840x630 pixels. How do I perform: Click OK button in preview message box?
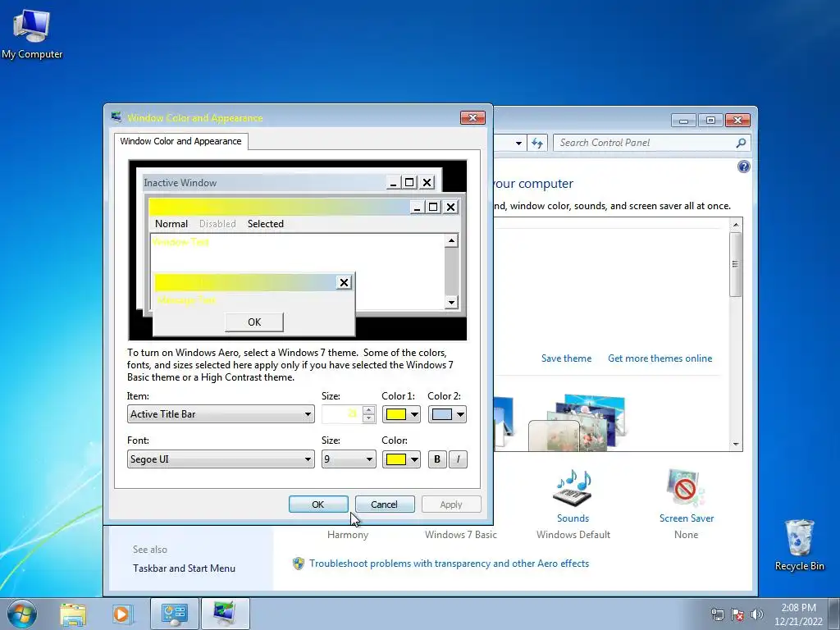click(x=254, y=322)
